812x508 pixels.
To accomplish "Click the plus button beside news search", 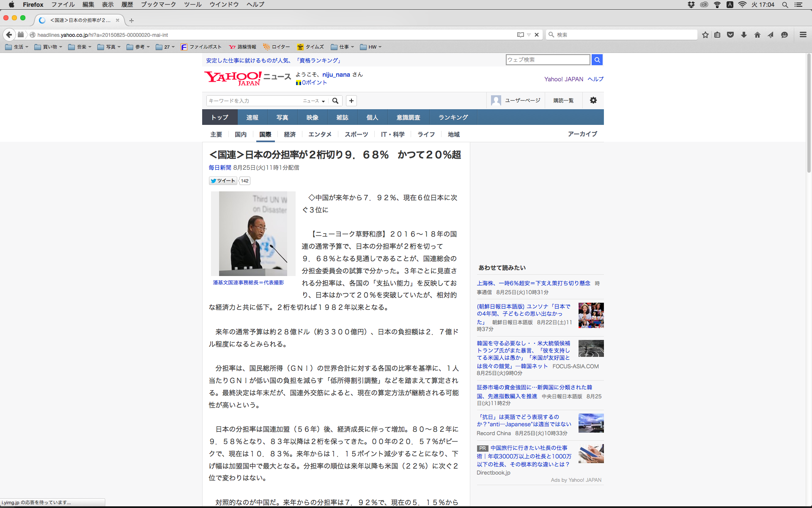I will [351, 101].
